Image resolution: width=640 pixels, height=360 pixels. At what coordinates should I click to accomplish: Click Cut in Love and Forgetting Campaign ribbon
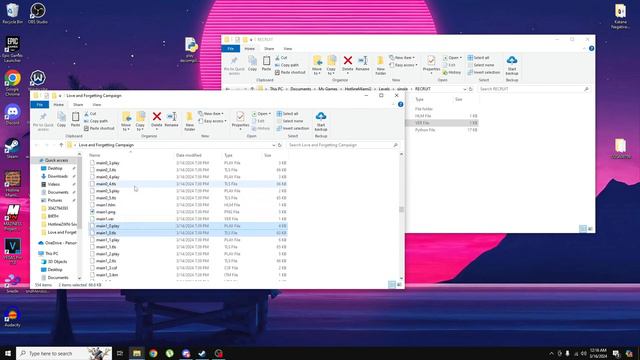[90, 114]
